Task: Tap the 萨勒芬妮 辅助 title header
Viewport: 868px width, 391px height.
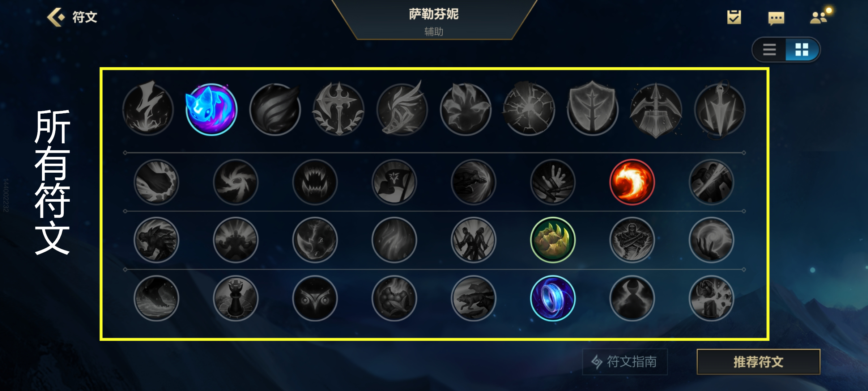Action: pyautogui.click(x=434, y=22)
